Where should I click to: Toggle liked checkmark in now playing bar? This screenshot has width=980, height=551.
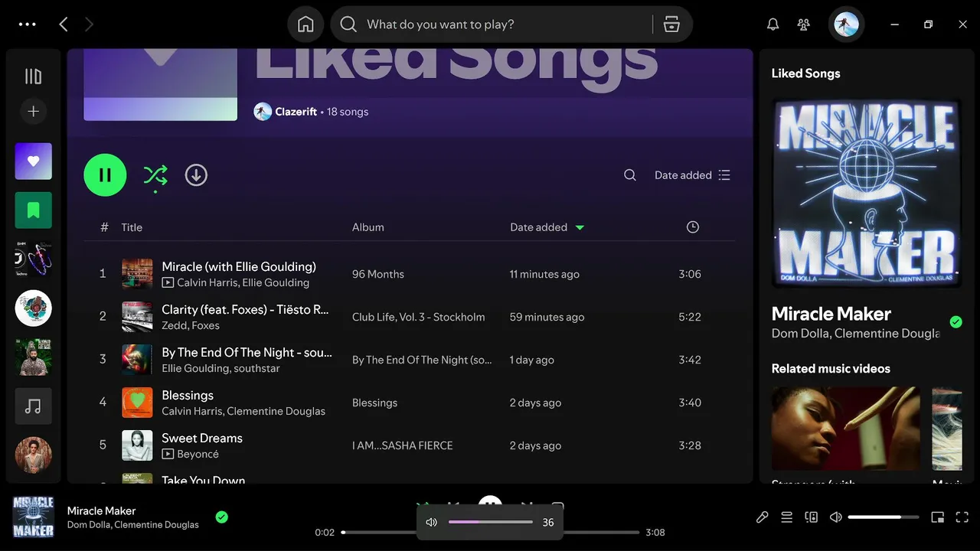[221, 517]
